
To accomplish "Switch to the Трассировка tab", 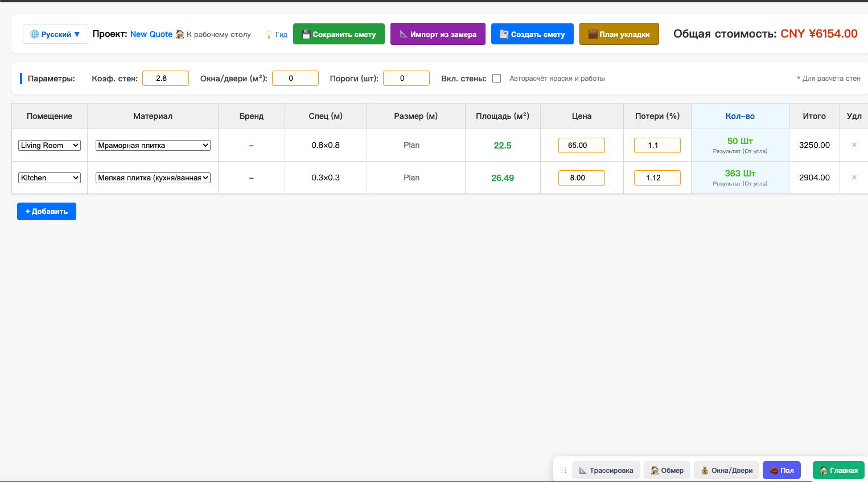I will point(606,471).
